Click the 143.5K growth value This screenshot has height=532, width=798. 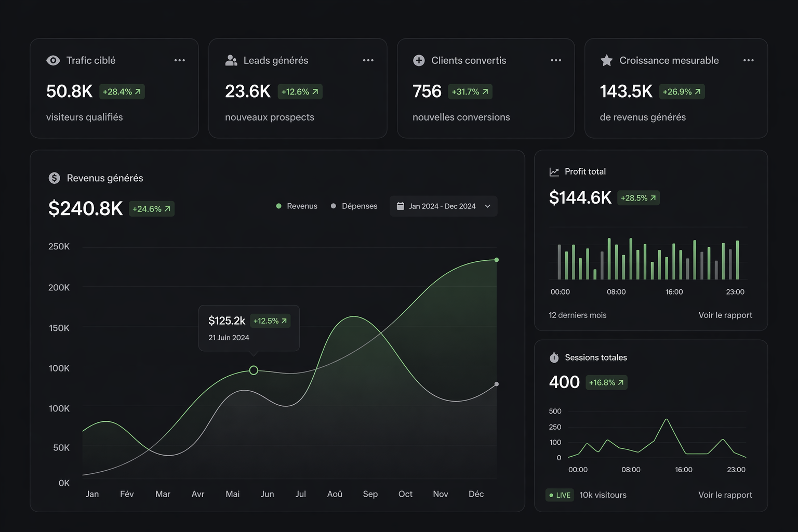click(626, 91)
